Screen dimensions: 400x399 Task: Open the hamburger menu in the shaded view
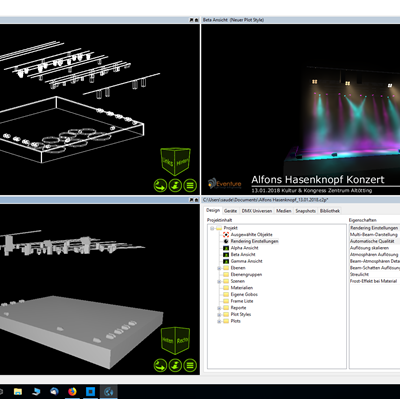point(190,365)
